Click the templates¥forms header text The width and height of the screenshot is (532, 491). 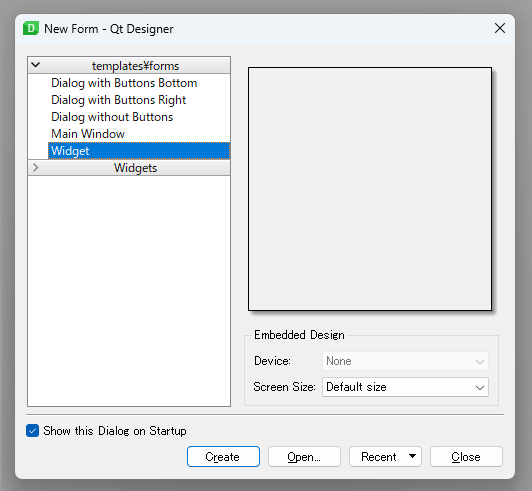135,66
